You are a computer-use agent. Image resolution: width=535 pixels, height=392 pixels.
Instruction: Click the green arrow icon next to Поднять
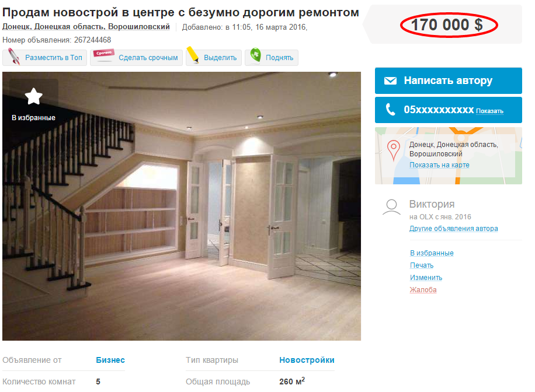click(256, 55)
